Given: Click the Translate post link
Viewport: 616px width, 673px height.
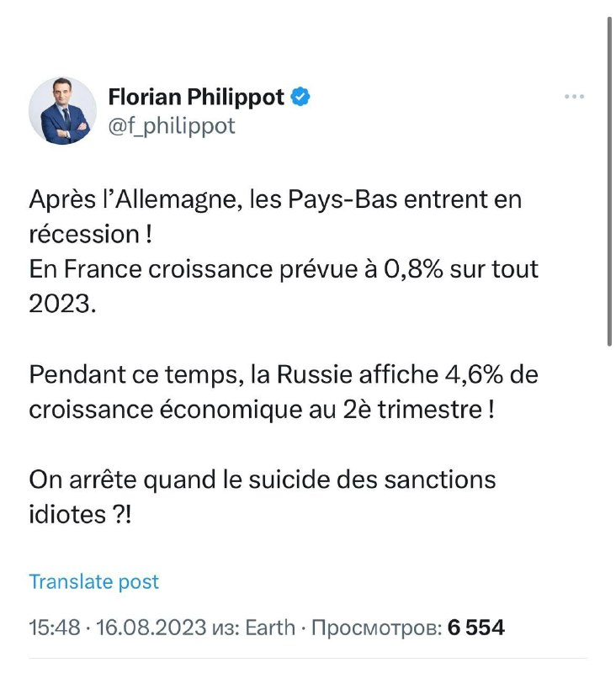Looking at the screenshot, I should pyautogui.click(x=93, y=582).
